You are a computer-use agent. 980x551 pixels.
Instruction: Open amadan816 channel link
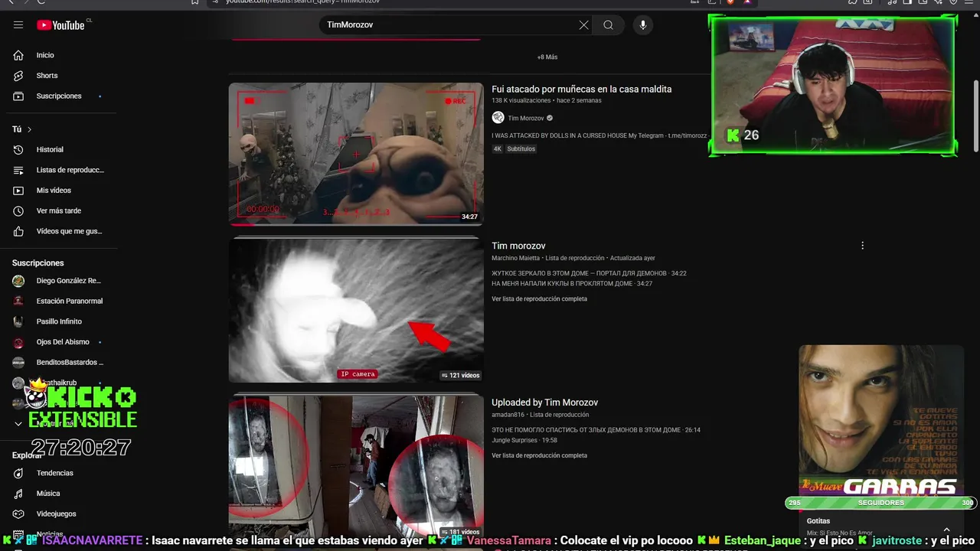(x=508, y=415)
